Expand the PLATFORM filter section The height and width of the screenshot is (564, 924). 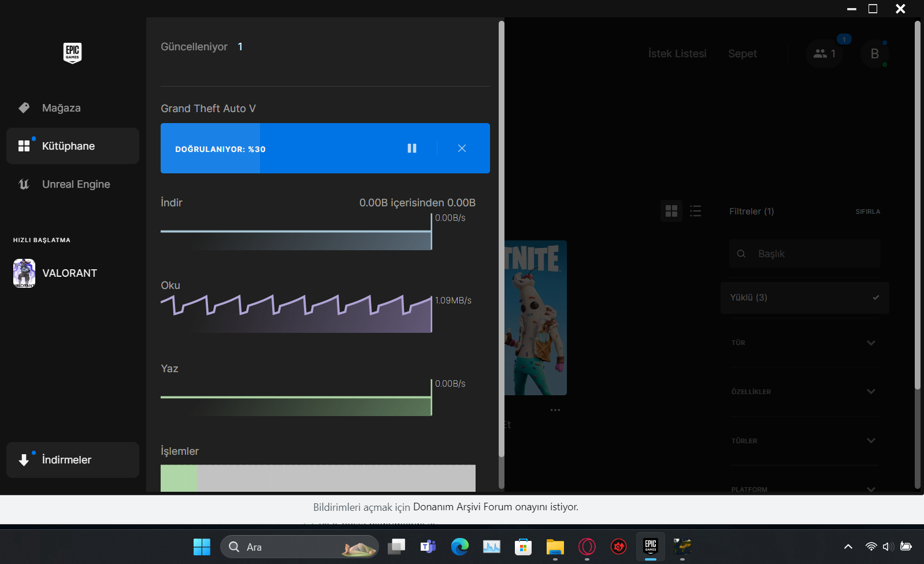tap(805, 489)
